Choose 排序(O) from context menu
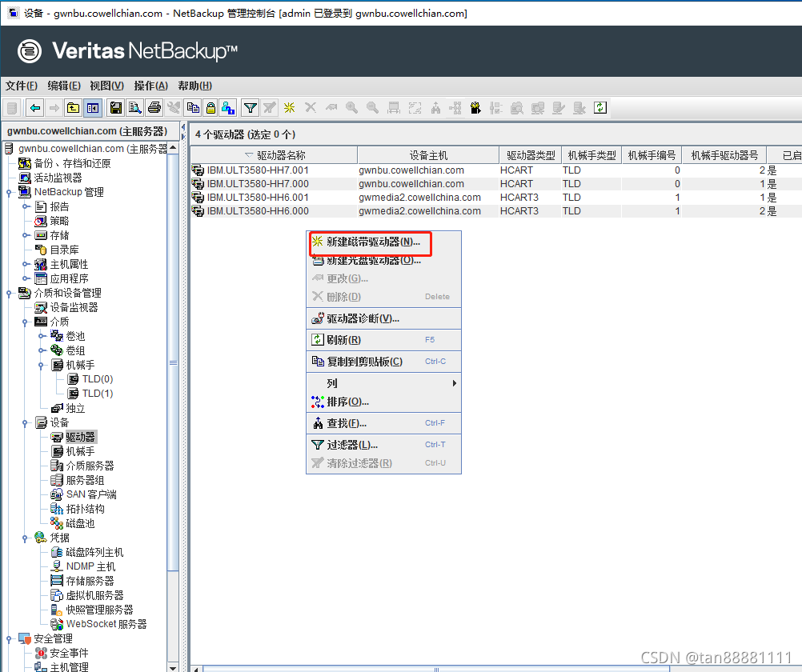The width and height of the screenshot is (802, 672). click(x=383, y=402)
